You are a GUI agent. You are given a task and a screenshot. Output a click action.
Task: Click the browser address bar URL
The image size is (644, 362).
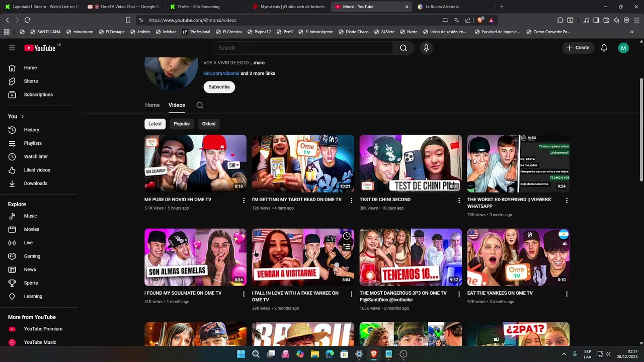tap(192, 20)
